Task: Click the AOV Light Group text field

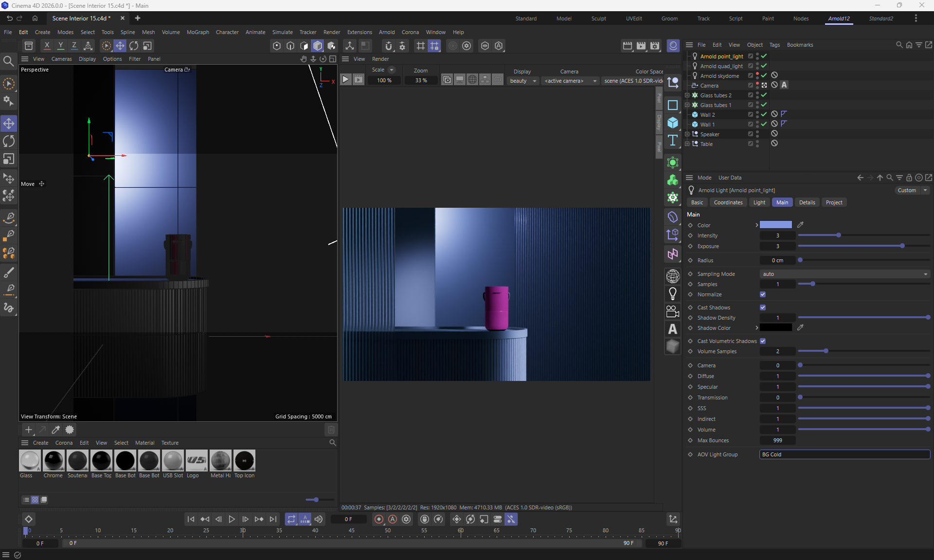Action: pos(844,454)
